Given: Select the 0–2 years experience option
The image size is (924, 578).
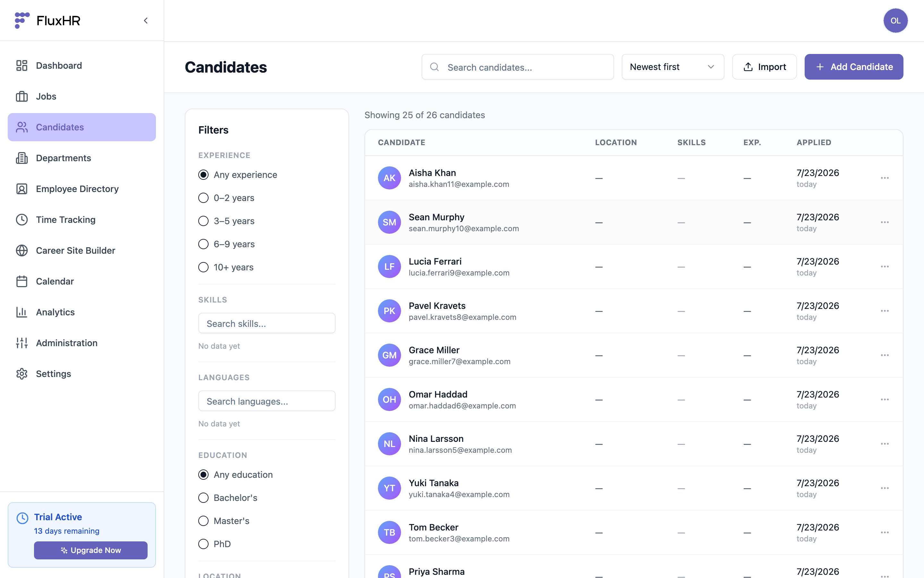Looking at the screenshot, I should 203,197.
